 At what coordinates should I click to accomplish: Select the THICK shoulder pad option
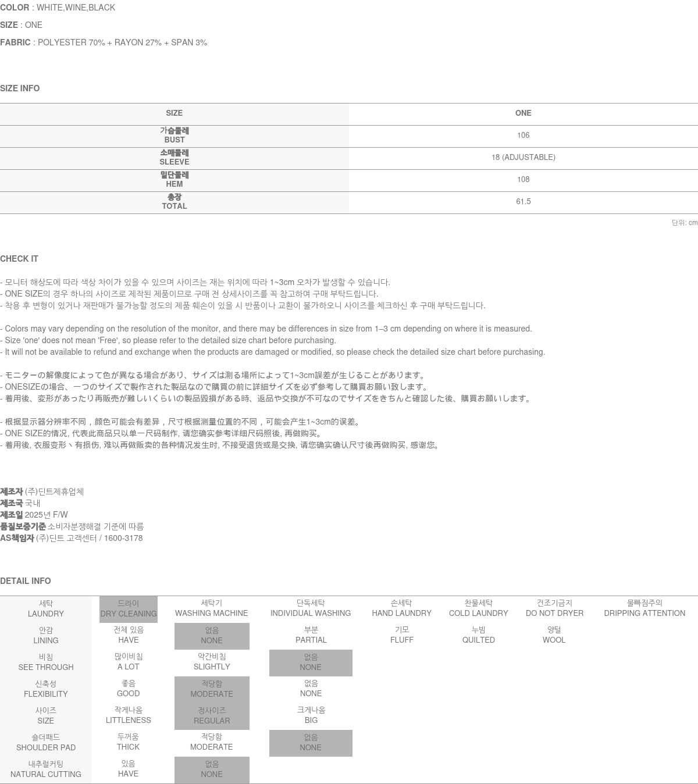[x=128, y=742]
